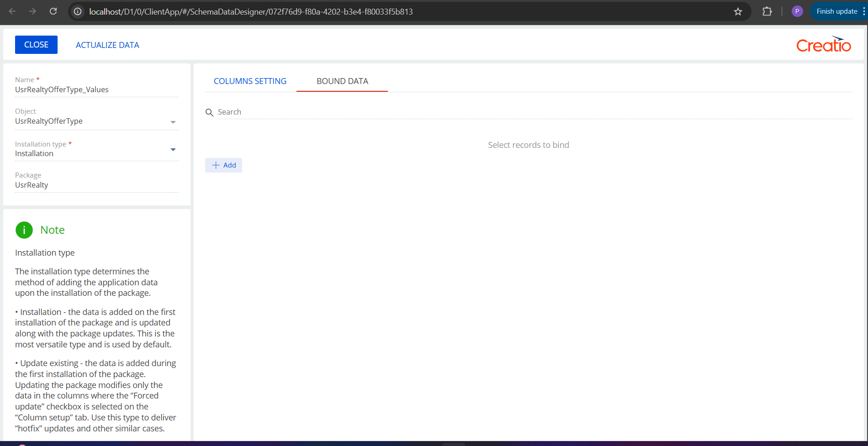
Task: Click the browser forward arrow icon
Action: coord(32,11)
